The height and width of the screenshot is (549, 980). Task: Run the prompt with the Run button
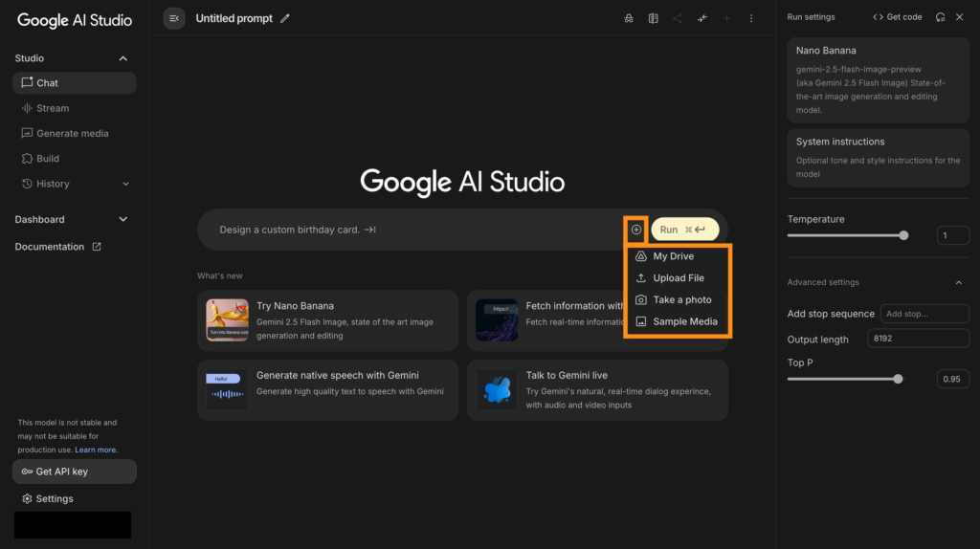click(x=685, y=230)
